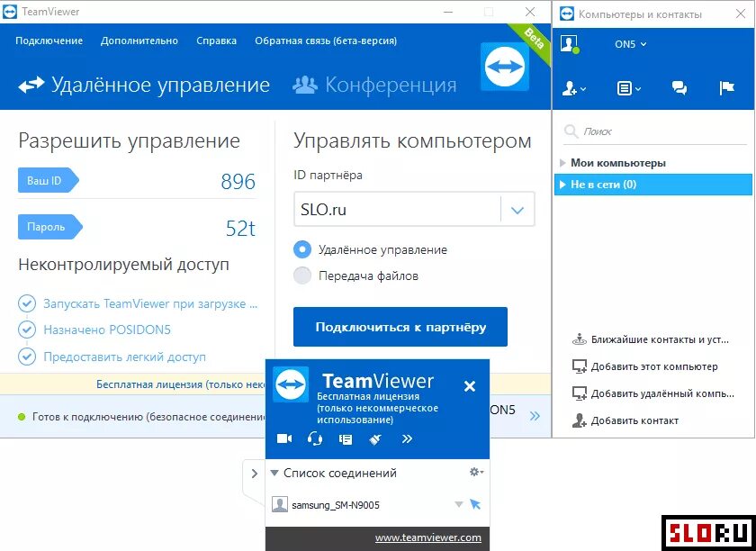The image size is (756, 551).
Task: Expand the Мои компьютеры group
Action: pyautogui.click(x=562, y=163)
